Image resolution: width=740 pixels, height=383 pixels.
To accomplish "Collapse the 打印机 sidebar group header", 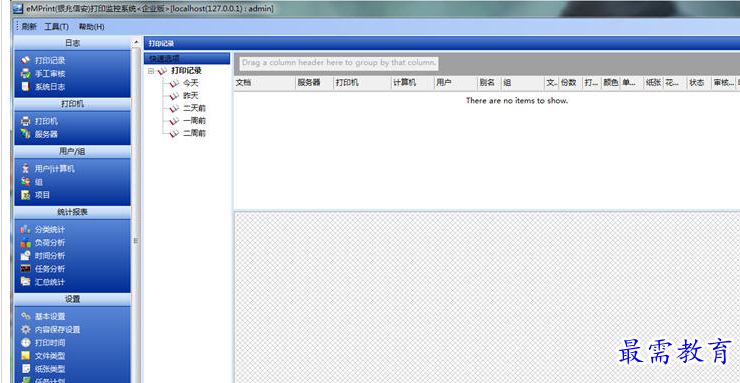I will (72, 104).
